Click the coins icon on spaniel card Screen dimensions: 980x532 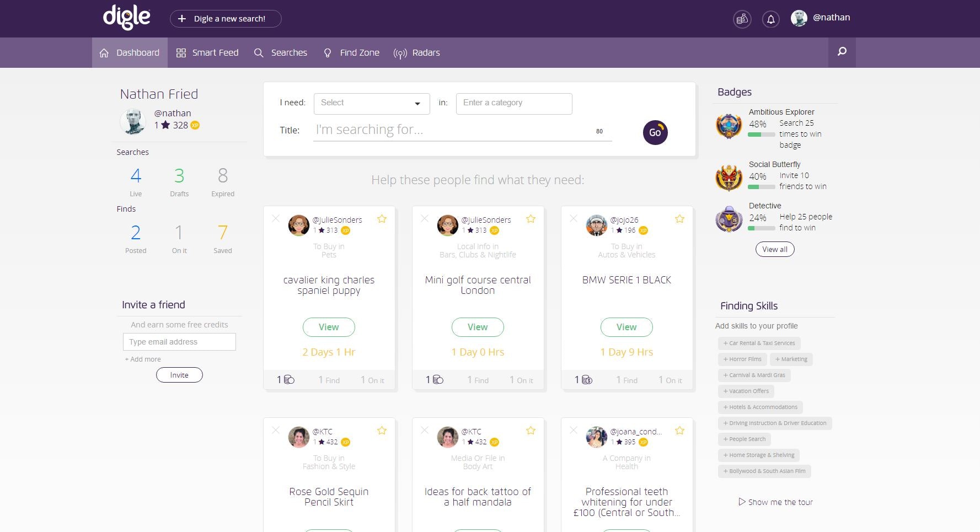[x=289, y=380]
